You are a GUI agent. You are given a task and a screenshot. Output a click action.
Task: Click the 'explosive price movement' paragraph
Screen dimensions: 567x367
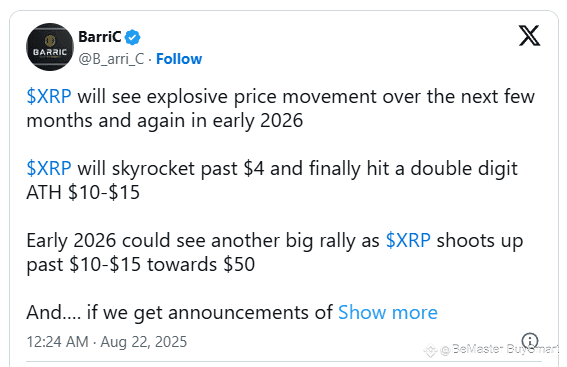pyautogui.click(x=281, y=108)
